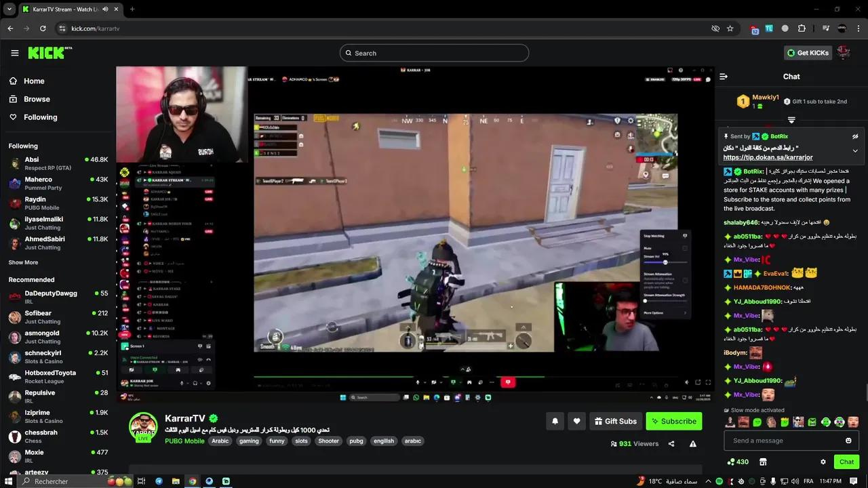868x488 pixels.
Task: Collapse the chat panel using arrow icon
Action: (724, 77)
